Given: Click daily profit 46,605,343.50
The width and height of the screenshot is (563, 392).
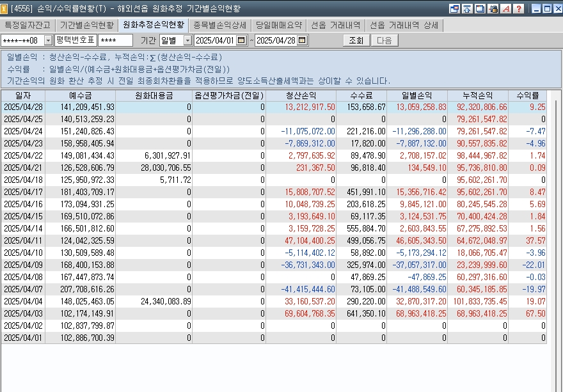Looking at the screenshot, I should click(417, 240).
